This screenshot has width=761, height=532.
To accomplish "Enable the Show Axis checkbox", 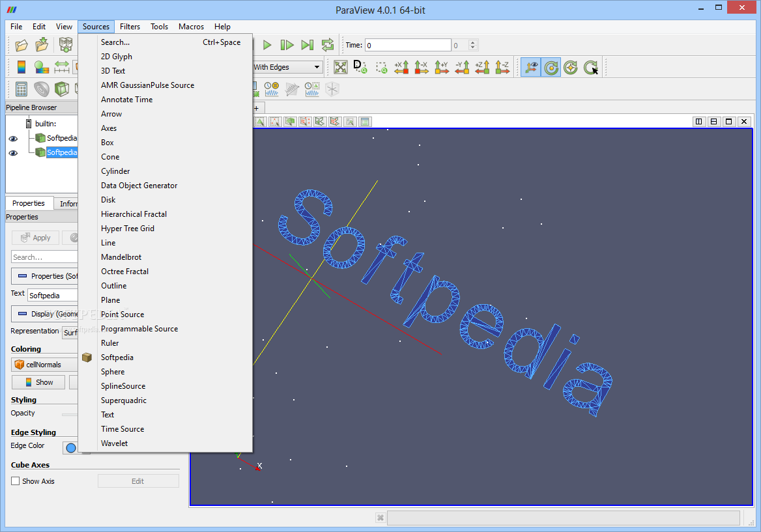I will point(16,481).
